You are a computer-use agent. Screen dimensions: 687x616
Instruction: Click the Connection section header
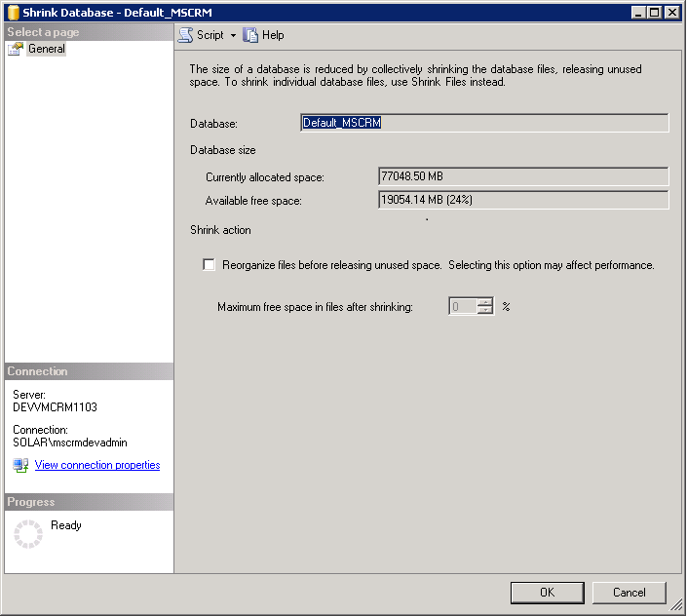tap(89, 371)
